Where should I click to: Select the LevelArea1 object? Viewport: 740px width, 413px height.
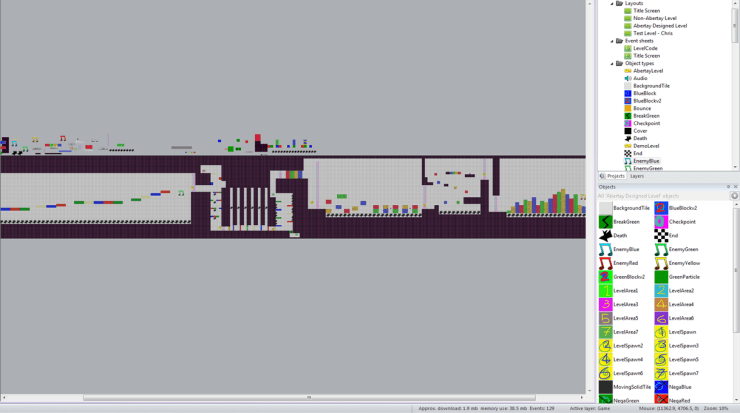pyautogui.click(x=618, y=290)
